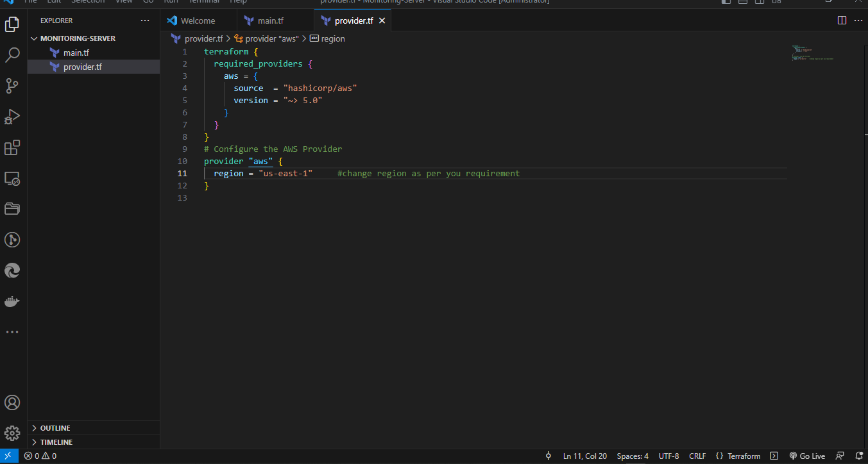The height and width of the screenshot is (464, 868).
Task: Expand the OUTLINE section
Action: coord(55,428)
